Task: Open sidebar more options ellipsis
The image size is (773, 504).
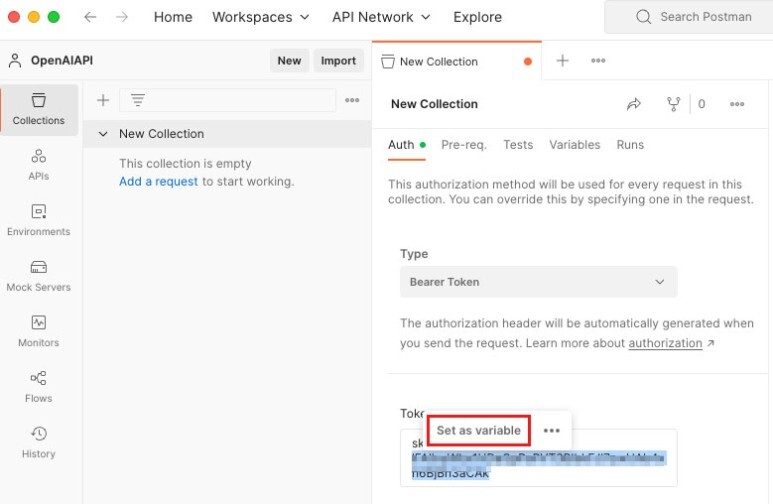Action: coord(352,100)
